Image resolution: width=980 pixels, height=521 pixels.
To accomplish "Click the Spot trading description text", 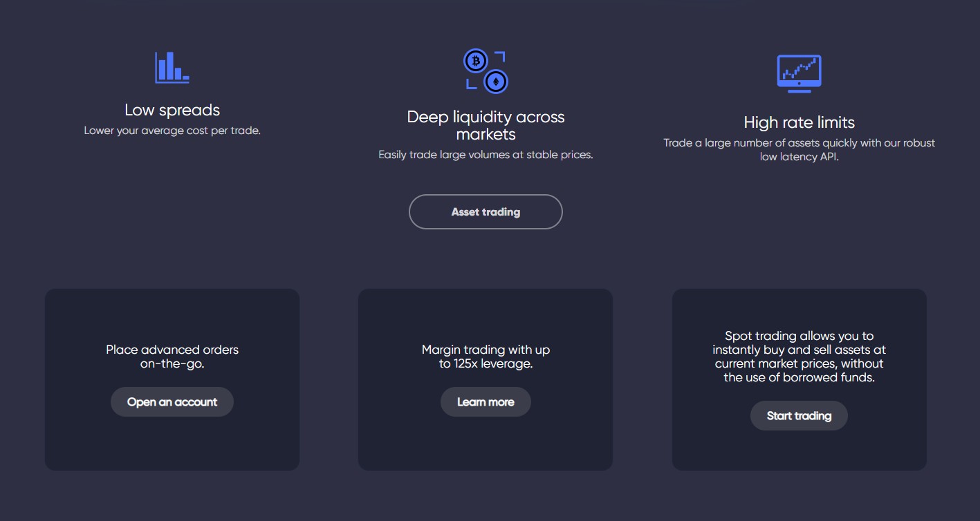I will coord(799,357).
